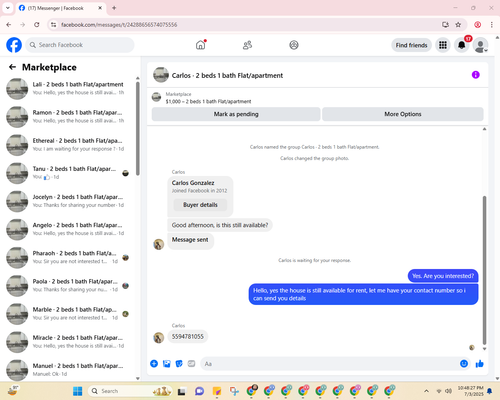Choose a sticker icon in composer

179,364
